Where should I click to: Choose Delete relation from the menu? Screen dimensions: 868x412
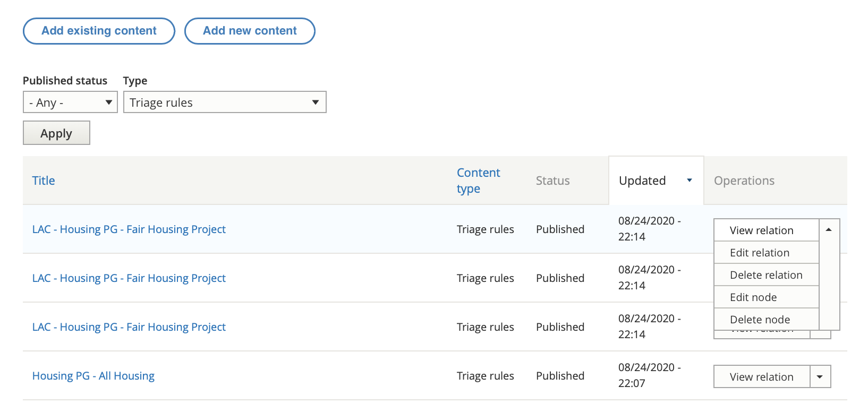766,275
